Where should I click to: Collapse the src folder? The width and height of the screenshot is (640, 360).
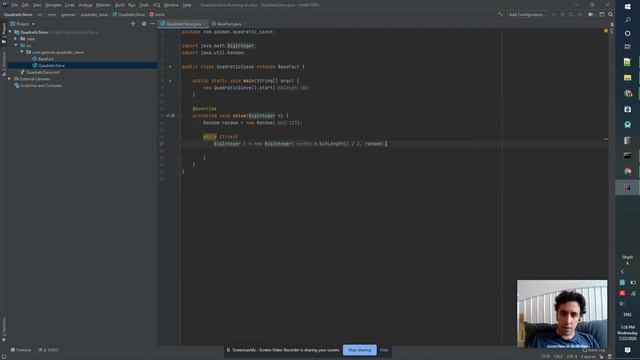tap(16, 45)
